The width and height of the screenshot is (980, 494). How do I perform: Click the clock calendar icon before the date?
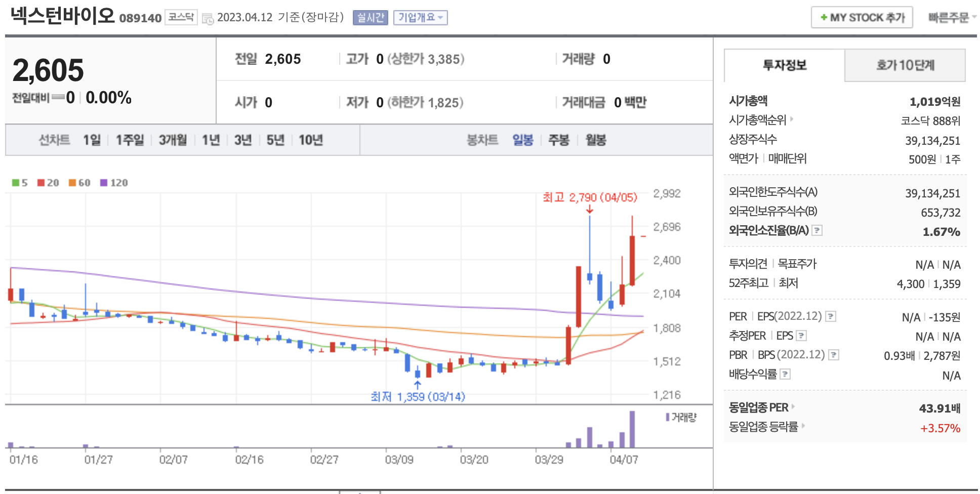[208, 19]
